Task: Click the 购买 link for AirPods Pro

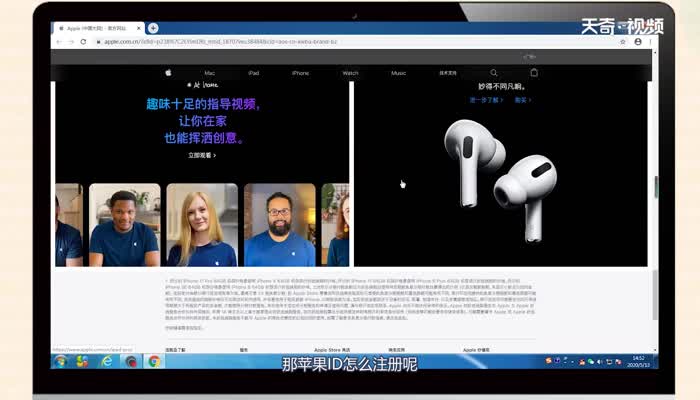Action: point(523,100)
